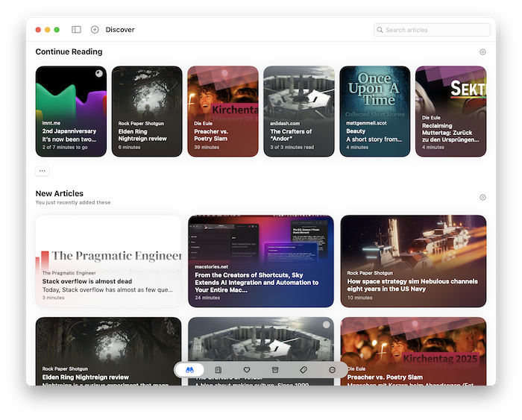Toggle the sidebar panel
522x420 pixels.
click(76, 30)
